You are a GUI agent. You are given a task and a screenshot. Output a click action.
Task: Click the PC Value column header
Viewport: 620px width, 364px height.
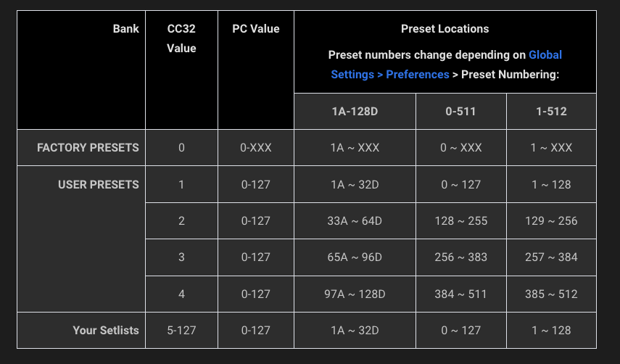coord(255,29)
